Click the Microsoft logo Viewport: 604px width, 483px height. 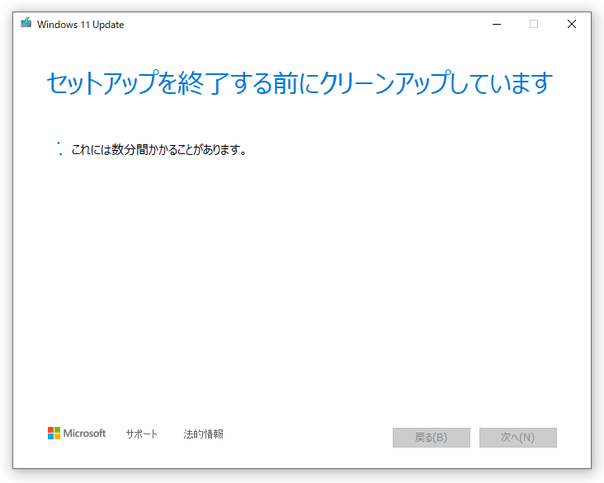77,433
